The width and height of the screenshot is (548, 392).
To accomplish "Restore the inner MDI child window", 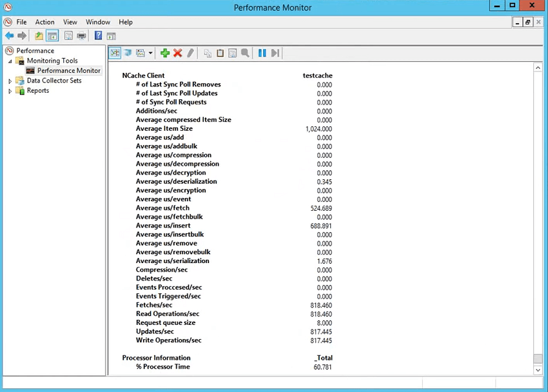I will click(x=528, y=23).
